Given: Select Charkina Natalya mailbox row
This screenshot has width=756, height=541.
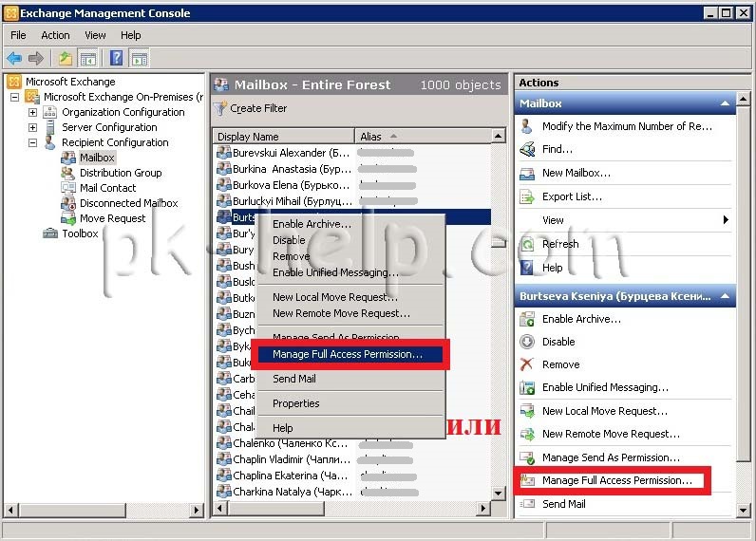Looking at the screenshot, I should point(352,492).
